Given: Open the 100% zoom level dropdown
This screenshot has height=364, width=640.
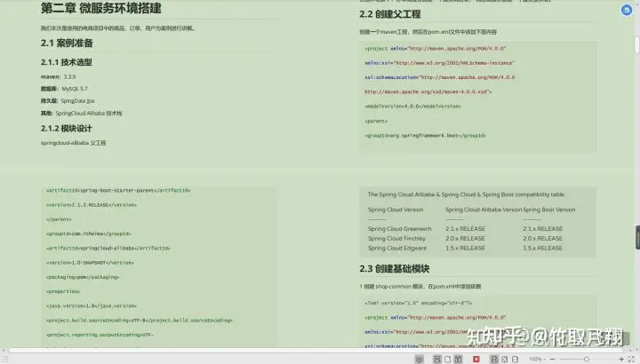Looking at the screenshot, I should (x=537, y=359).
